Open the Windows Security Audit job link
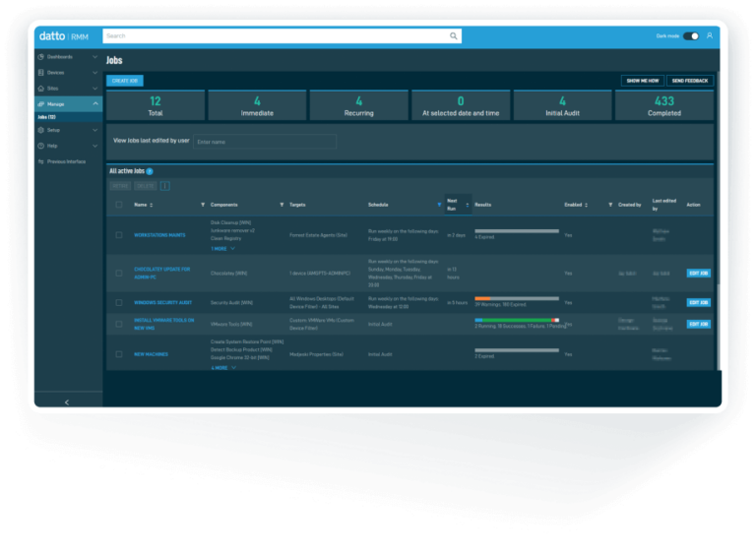The width and height of the screenshot is (756, 554). pyautogui.click(x=163, y=303)
